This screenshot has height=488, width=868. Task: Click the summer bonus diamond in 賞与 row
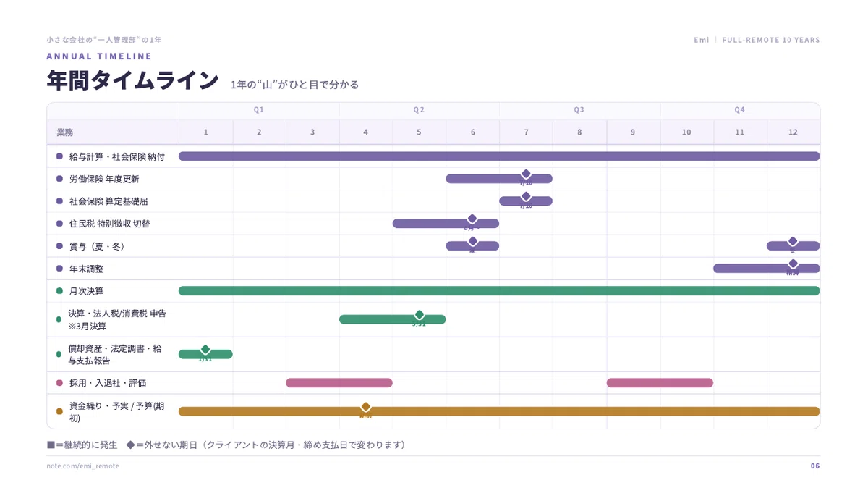point(472,242)
